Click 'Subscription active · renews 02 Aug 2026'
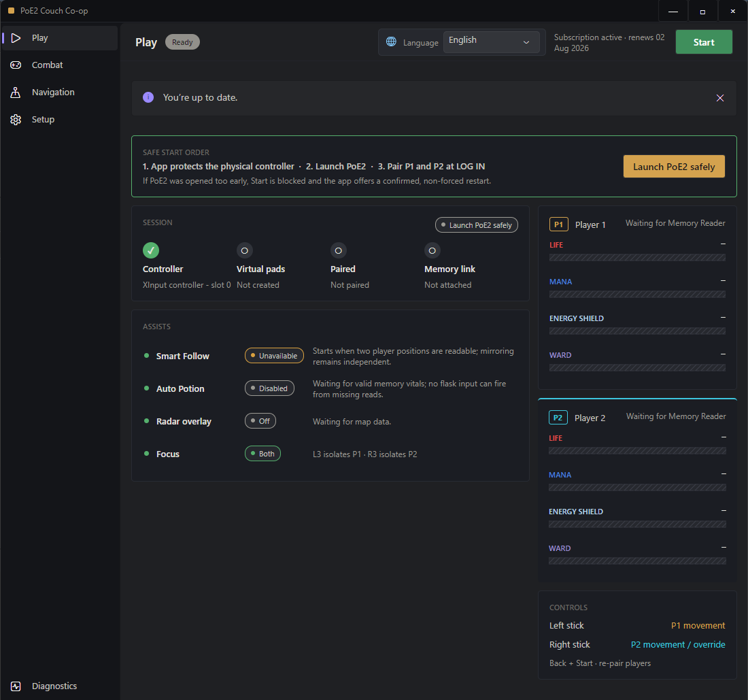The image size is (748, 700). (x=609, y=42)
